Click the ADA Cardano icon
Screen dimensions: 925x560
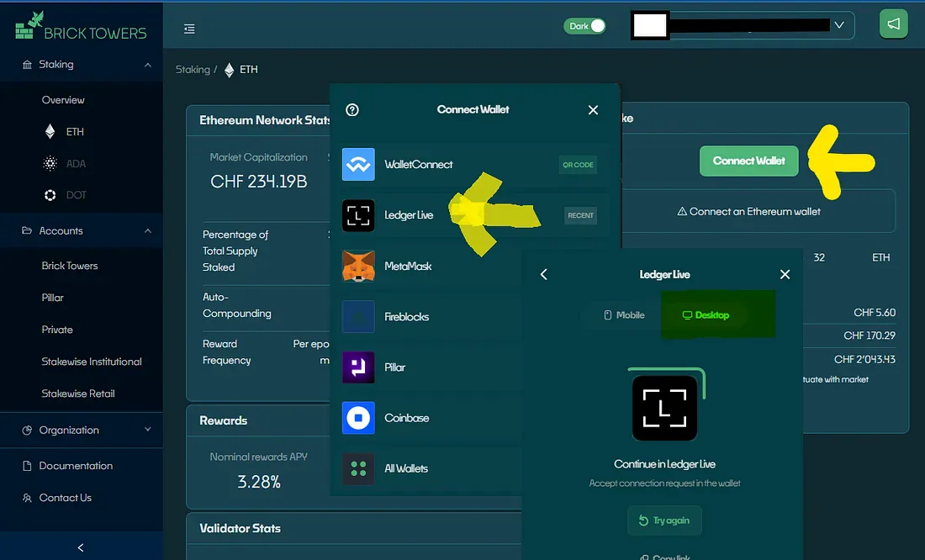click(50, 163)
